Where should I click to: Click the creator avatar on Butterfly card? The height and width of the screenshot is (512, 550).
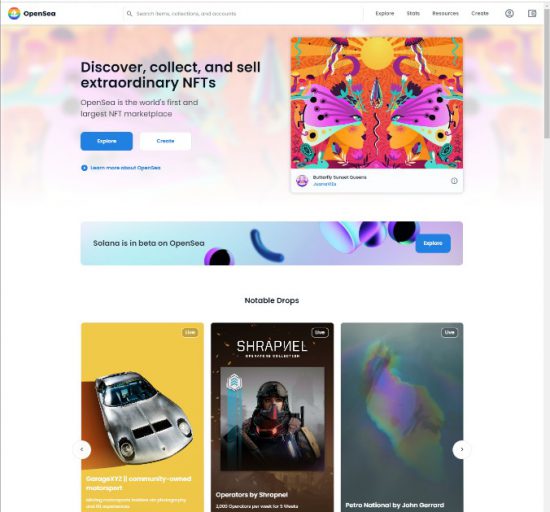pyautogui.click(x=302, y=181)
